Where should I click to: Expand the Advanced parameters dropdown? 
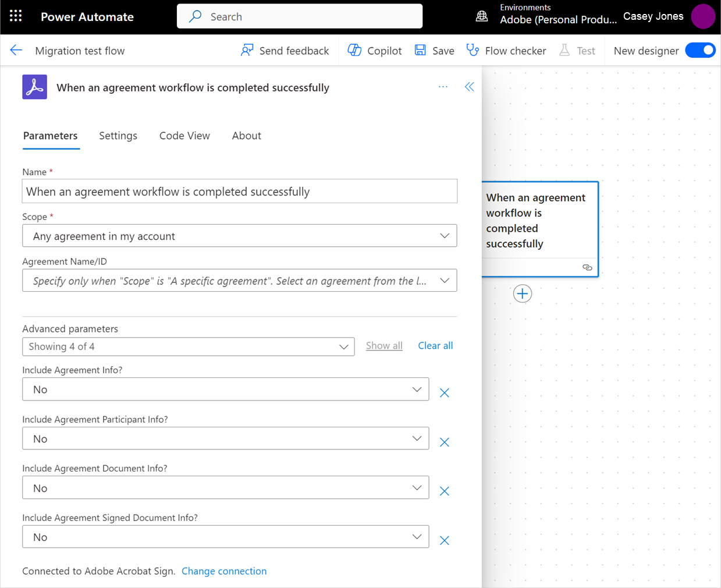pyautogui.click(x=343, y=346)
